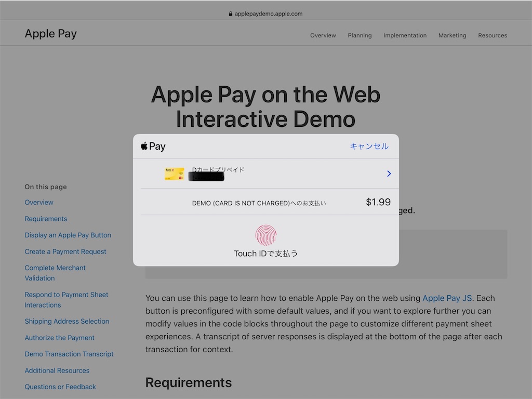Image resolution: width=532 pixels, height=399 pixels.
Task: Click the Dカードプリペイド card name
Action: (218, 170)
